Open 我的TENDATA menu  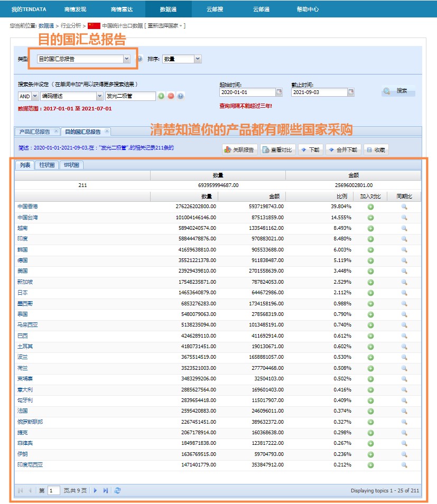tap(29, 9)
